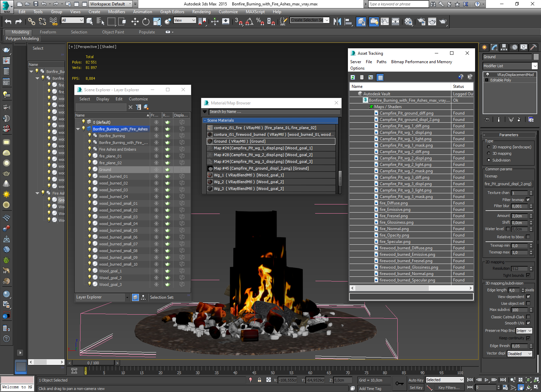Open the Polygon Modeling panel button
The image size is (541, 392).
22,39
